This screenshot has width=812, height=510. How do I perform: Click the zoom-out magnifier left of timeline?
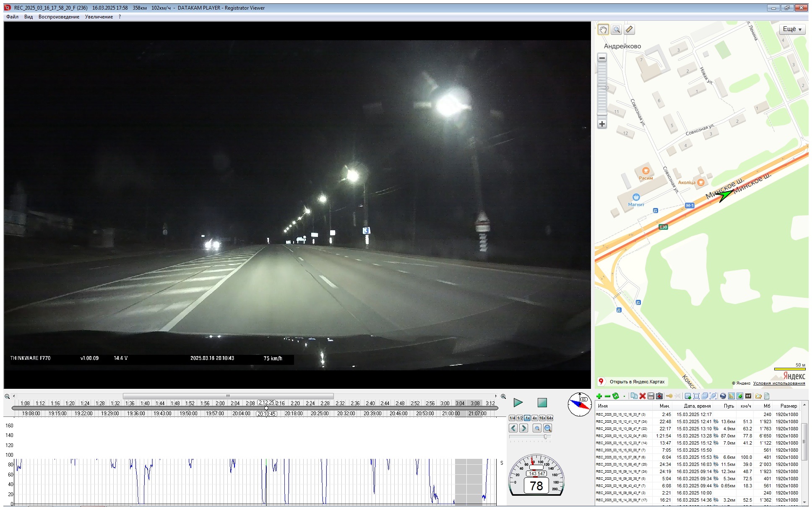pyautogui.click(x=7, y=396)
